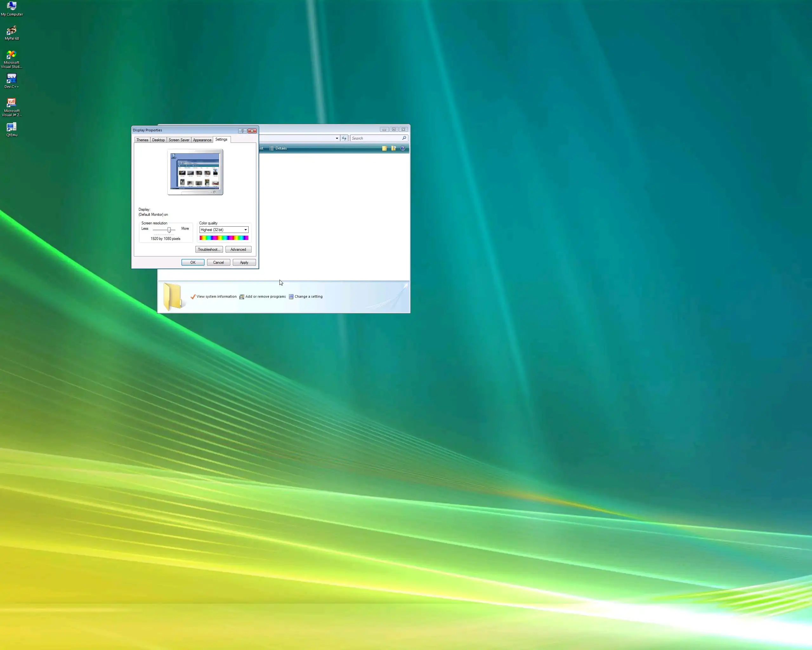Click the Troubleshoot... button

tap(209, 249)
